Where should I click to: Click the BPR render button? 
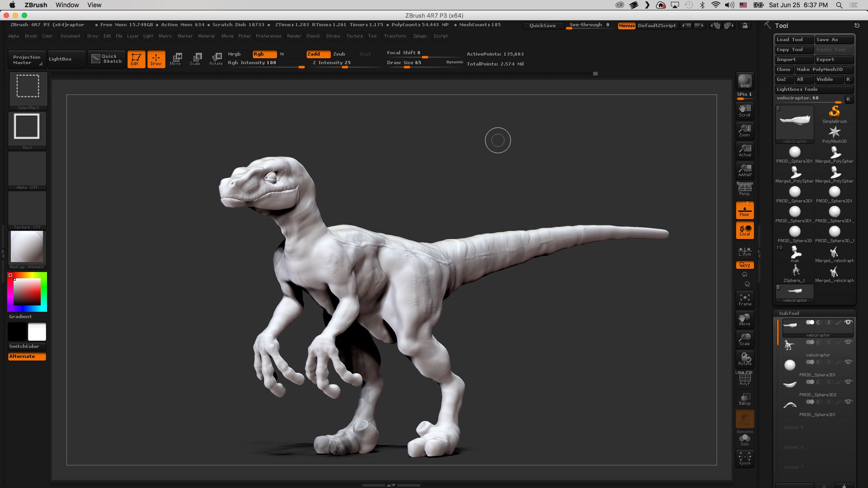(745, 81)
